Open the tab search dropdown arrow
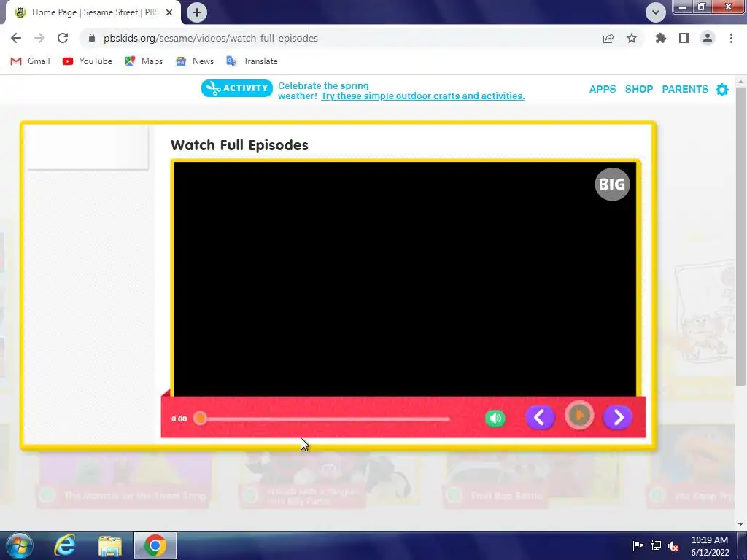 point(656,12)
